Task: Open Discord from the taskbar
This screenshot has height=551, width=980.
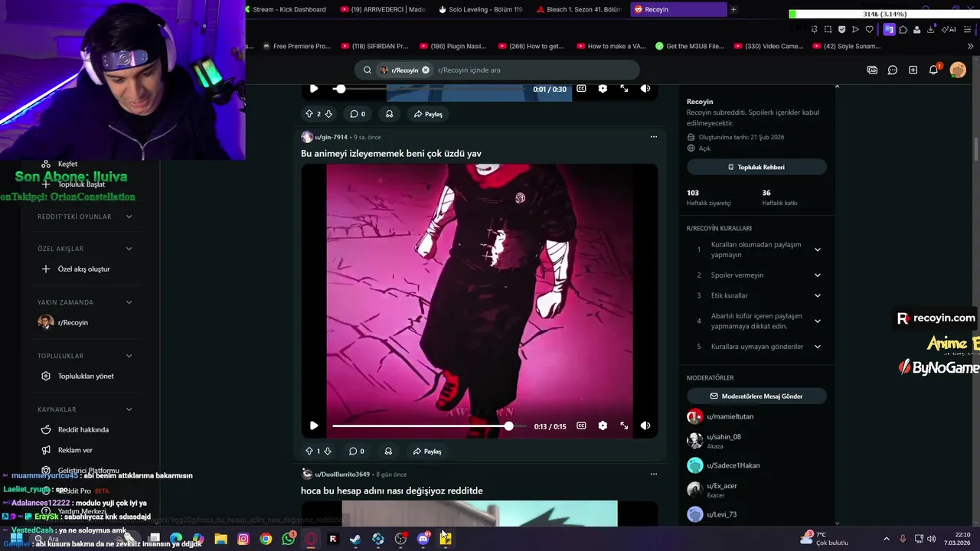Action: (x=423, y=539)
